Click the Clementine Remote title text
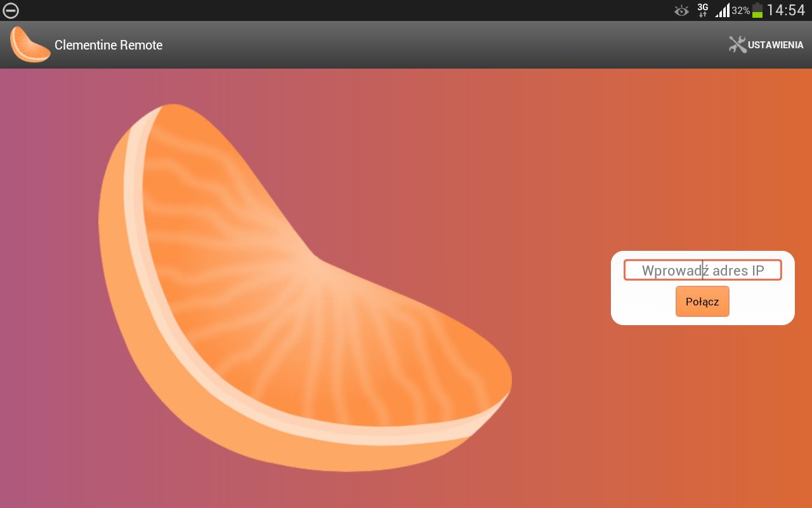This screenshot has width=812, height=508. tap(108, 45)
